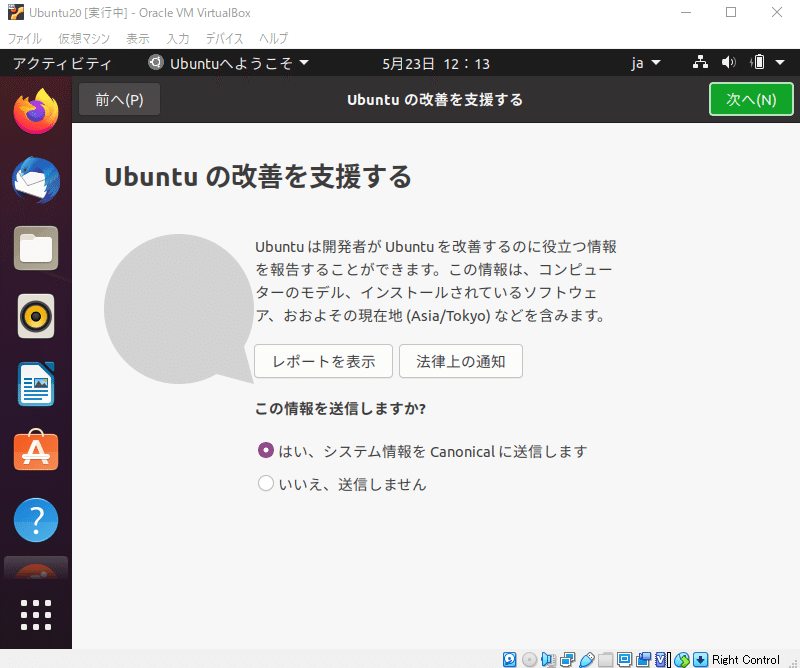Click VirtualBox CPU virtualization status icon
Screen dimensions: 800x668
[x=661, y=660]
